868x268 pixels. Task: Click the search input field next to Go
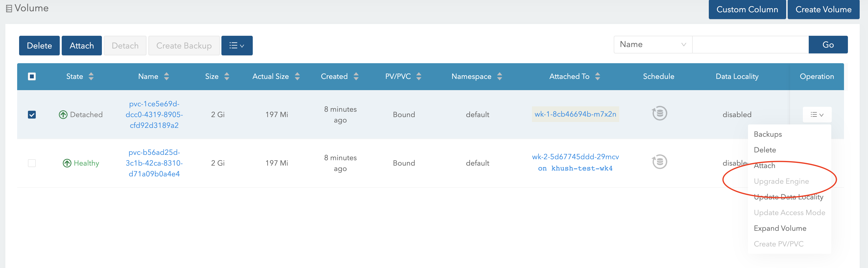click(x=750, y=44)
